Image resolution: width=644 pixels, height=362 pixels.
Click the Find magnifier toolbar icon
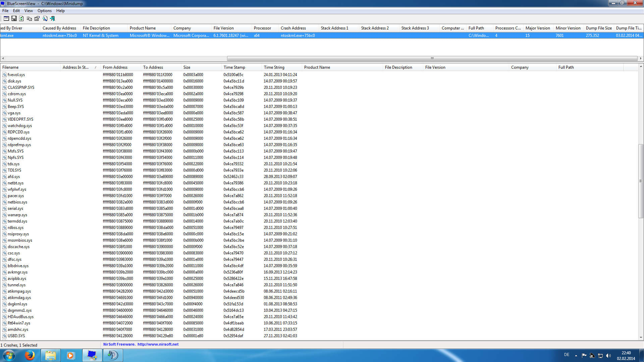point(45,18)
